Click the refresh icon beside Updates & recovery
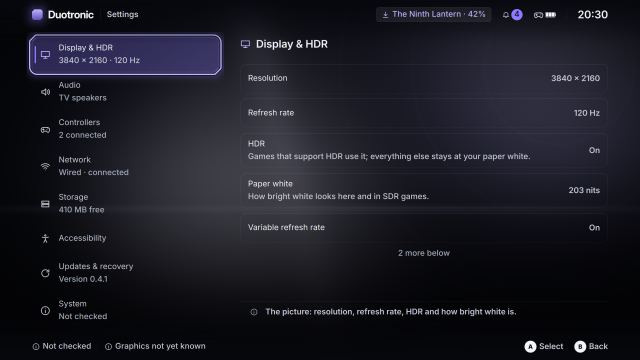Viewport: 640px width, 360px height. [x=45, y=273]
